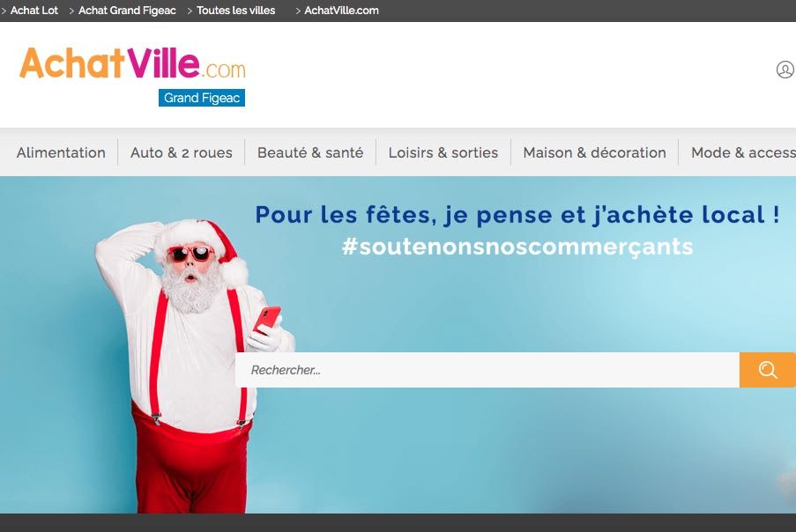Follow the Achat Lot top link
This screenshot has width=796, height=532.
pyautogui.click(x=34, y=11)
